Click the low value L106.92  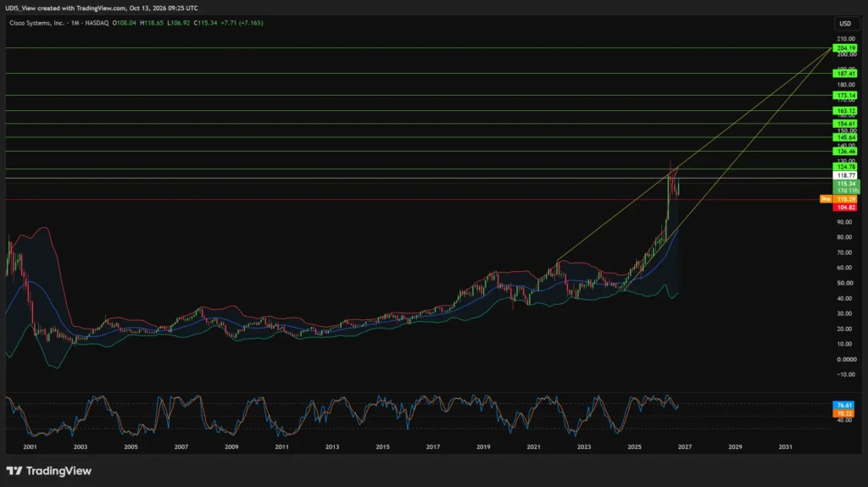pos(179,23)
